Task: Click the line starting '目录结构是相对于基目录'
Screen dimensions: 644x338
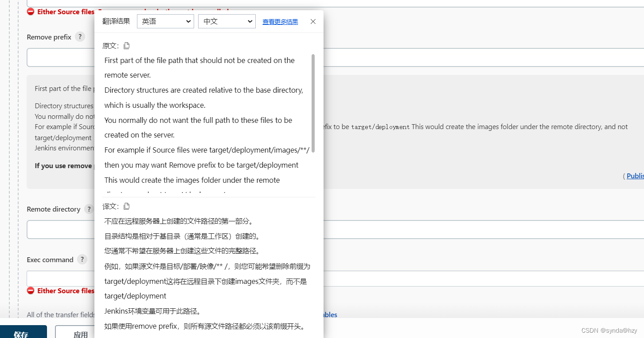Action: tap(183, 236)
